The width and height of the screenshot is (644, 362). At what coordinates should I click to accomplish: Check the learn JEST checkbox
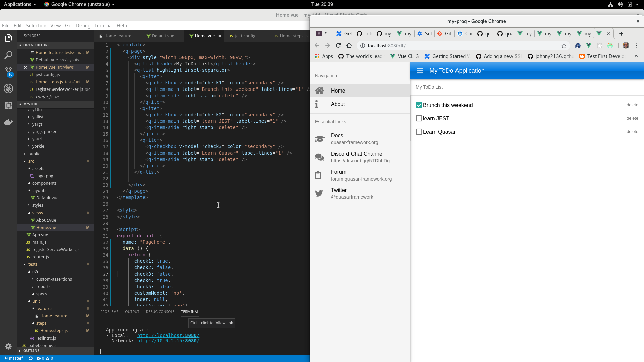(419, 118)
